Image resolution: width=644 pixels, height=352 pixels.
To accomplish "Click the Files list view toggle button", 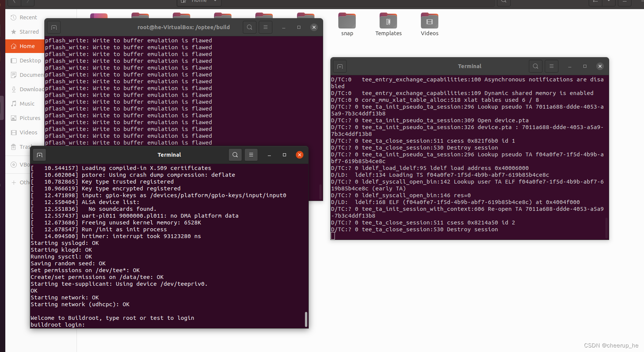I will [596, 2].
